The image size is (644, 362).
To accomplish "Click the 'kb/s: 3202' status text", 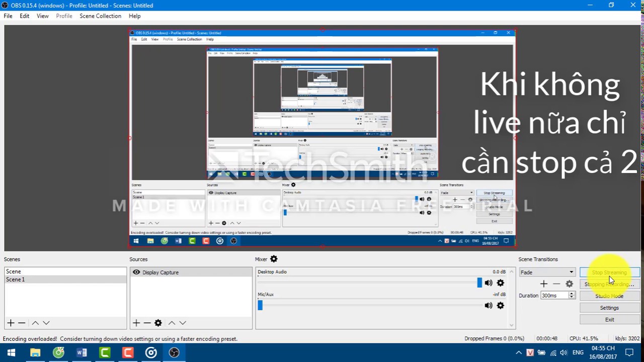I will 627,339.
